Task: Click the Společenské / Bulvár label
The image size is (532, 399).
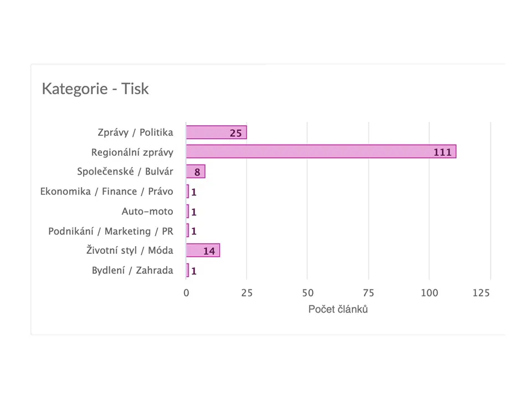Action: [x=125, y=171]
